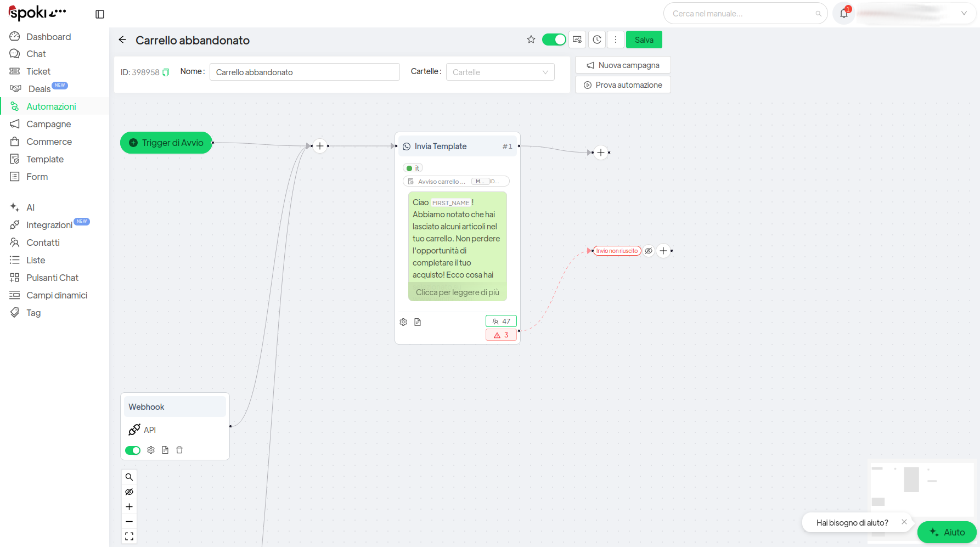Viewport: 980px width, 547px height.
Task: Delete the Webhook node with trash icon
Action: [179, 450]
